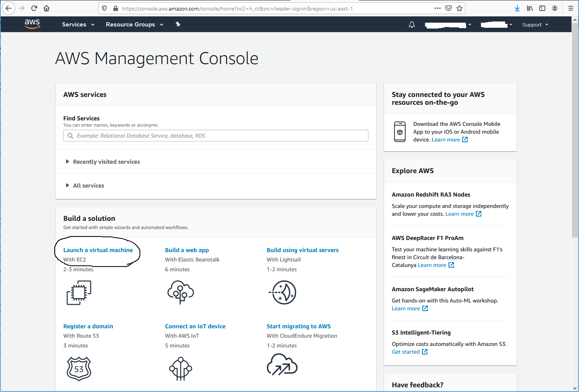Open Register a domain link

[x=88, y=326]
